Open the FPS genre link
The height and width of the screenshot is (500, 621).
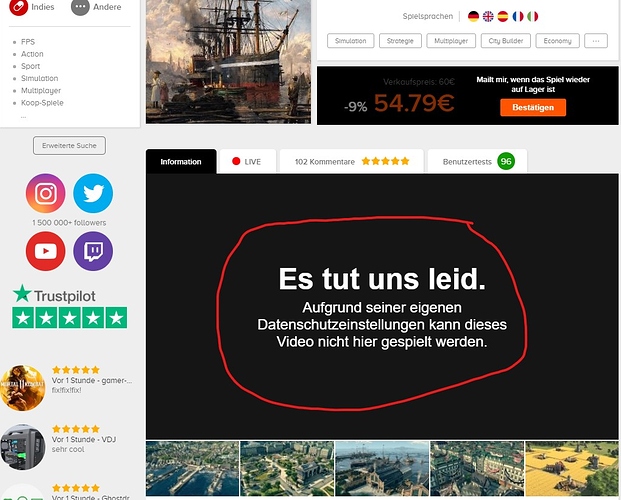click(x=28, y=42)
